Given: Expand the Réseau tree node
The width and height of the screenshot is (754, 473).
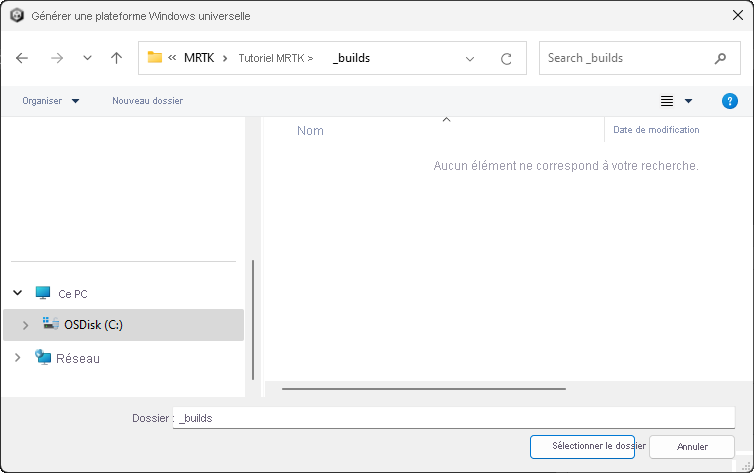Looking at the screenshot, I should click(17, 358).
